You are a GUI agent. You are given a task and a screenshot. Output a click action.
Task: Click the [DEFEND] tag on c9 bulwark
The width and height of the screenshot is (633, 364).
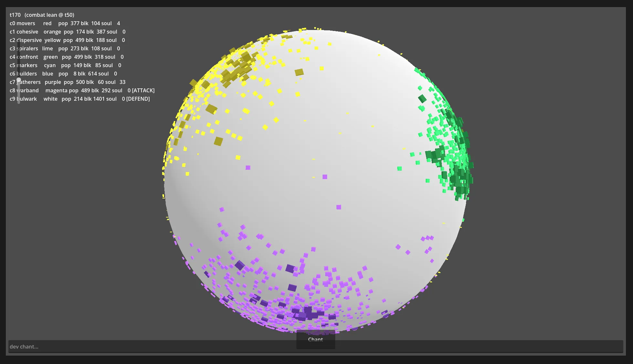pos(138,99)
